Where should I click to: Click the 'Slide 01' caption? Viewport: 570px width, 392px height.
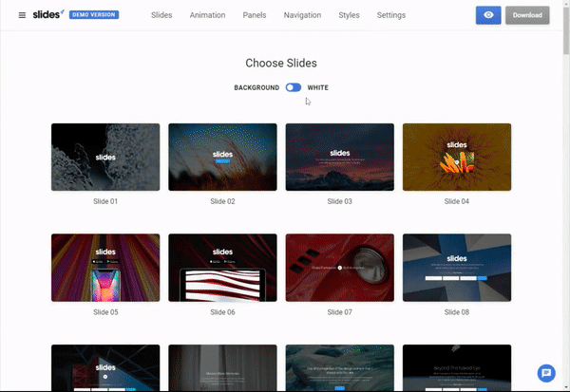tap(105, 201)
